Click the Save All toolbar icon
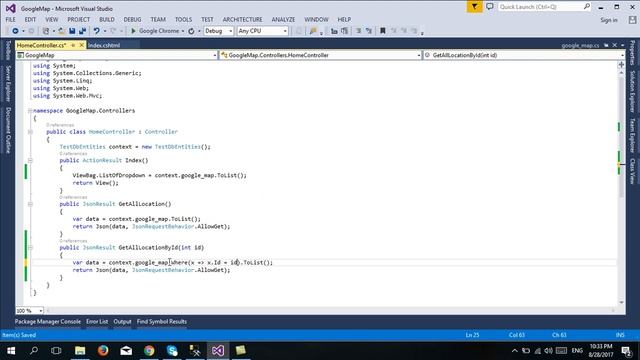Screen dimensions: 640x360 point(82,31)
